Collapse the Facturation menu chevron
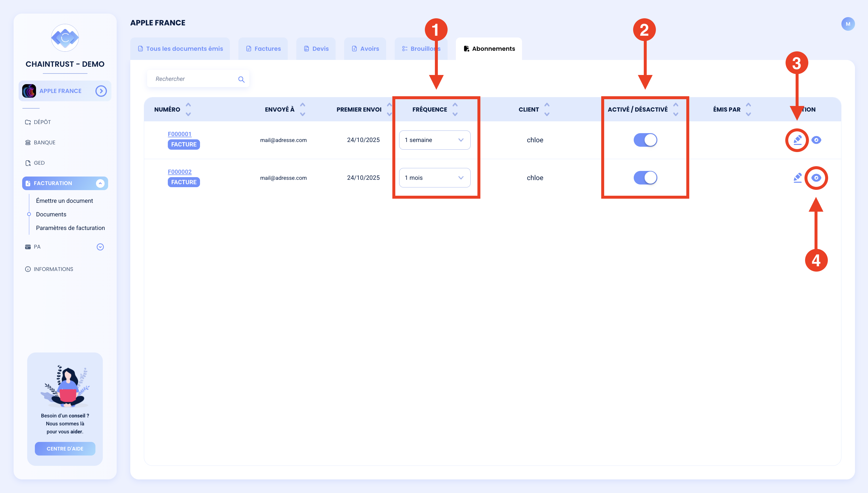Screen dimensions: 868x493 (x=100, y=183)
